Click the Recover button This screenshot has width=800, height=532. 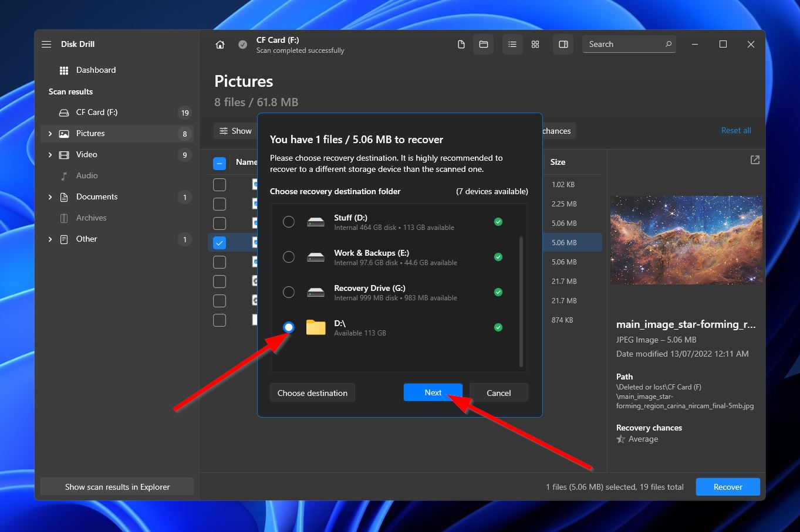tap(728, 487)
